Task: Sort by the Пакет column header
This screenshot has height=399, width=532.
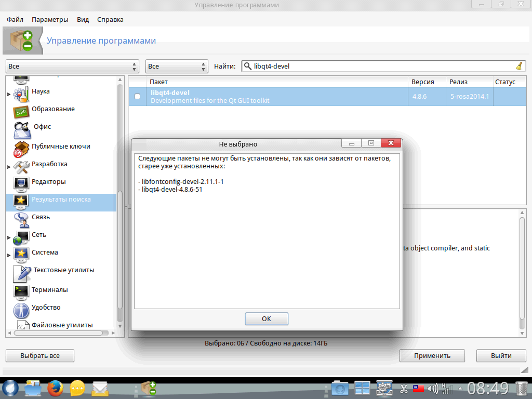Action: point(277,82)
